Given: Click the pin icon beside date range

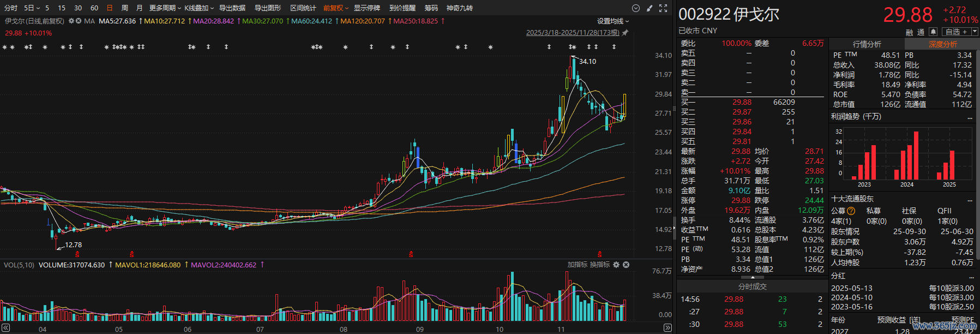Looking at the screenshot, I should [626, 33].
